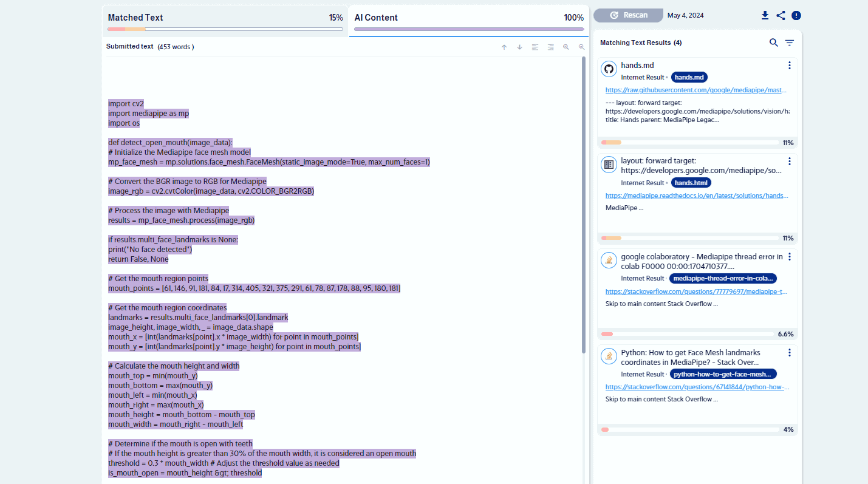
Task: Click the 11% match bar for hands.md
Action: point(689,143)
